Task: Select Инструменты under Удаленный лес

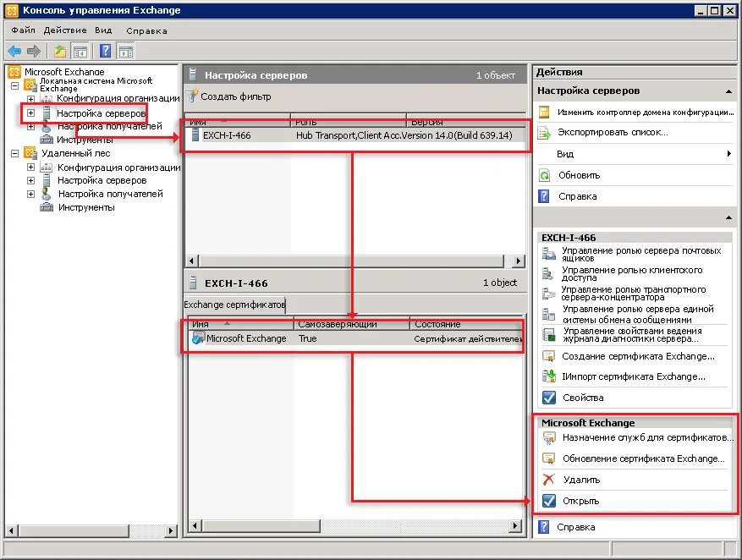Action: click(x=86, y=207)
